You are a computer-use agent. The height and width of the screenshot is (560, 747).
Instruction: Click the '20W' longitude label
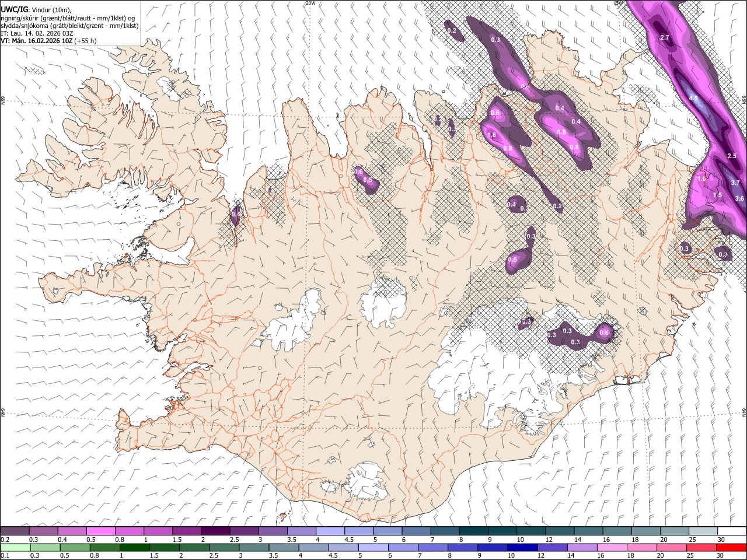[310, 3]
